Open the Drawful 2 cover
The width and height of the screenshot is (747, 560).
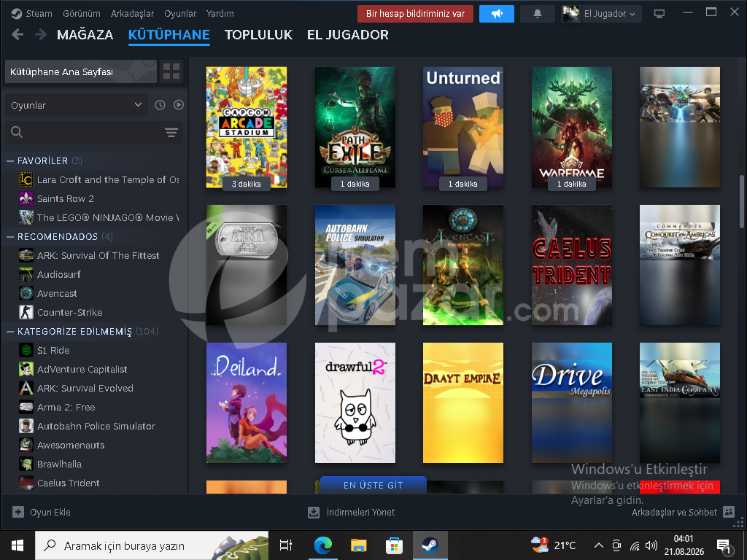tap(355, 402)
